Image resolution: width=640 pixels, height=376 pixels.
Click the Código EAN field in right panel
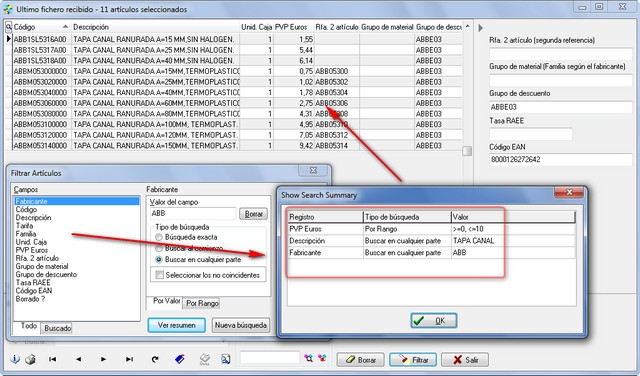click(560, 160)
